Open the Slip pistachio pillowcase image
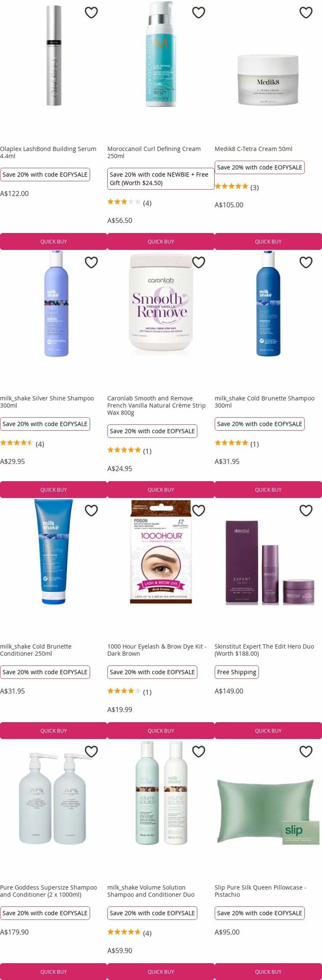This screenshot has width=322, height=980. (268, 810)
